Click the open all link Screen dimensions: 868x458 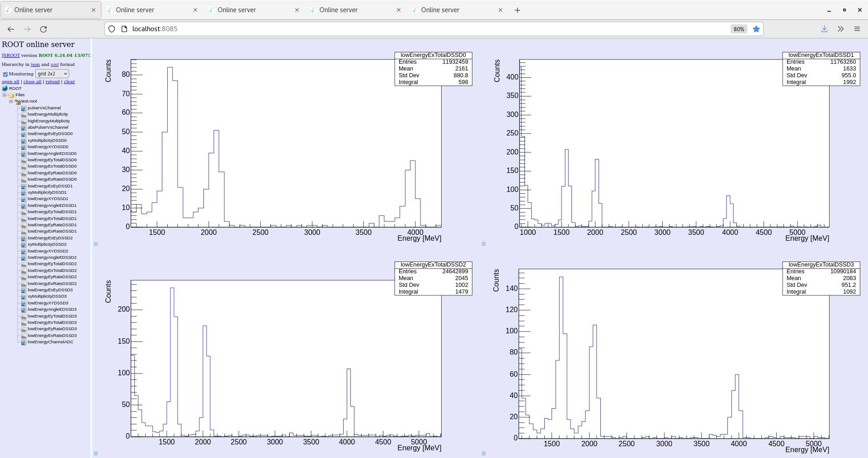[x=10, y=82]
